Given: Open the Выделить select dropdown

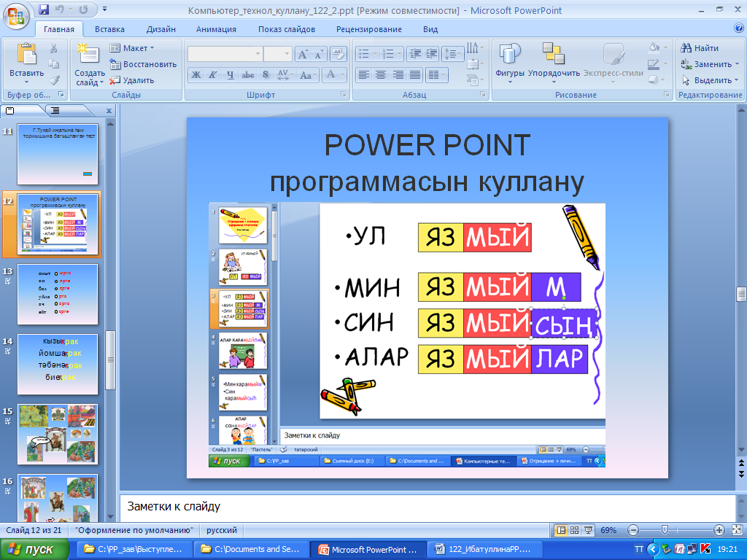Looking at the screenshot, I should [709, 80].
